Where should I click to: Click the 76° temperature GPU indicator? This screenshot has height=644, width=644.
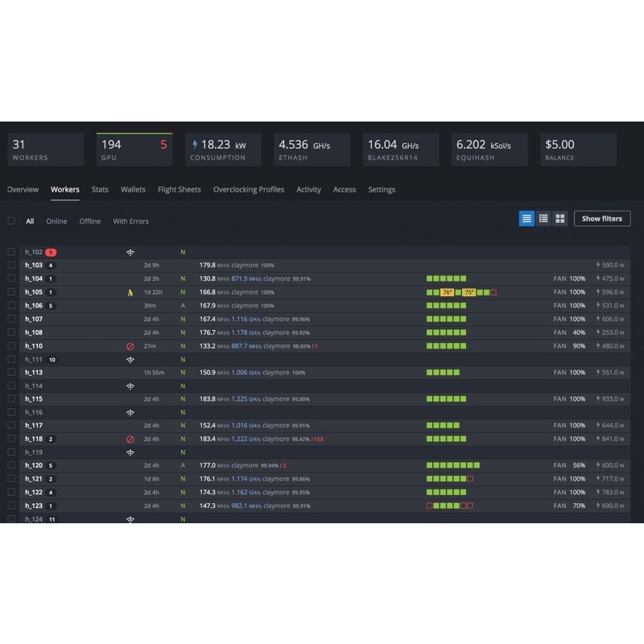coord(447,292)
